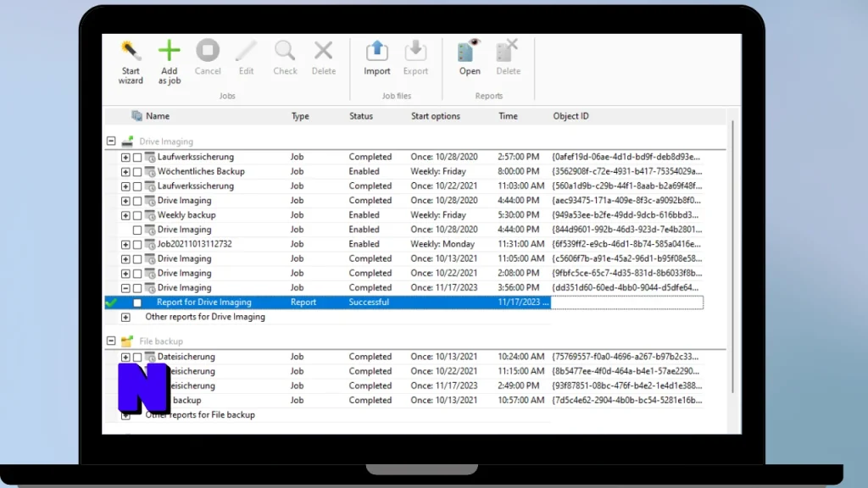
Task: Click Object ID starting {8b5477ee
Action: [x=626, y=371]
